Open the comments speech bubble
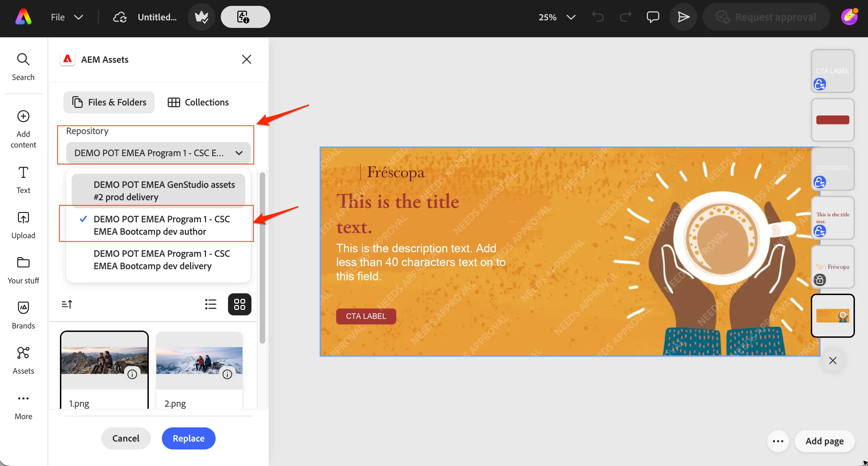The image size is (868, 466). (653, 17)
